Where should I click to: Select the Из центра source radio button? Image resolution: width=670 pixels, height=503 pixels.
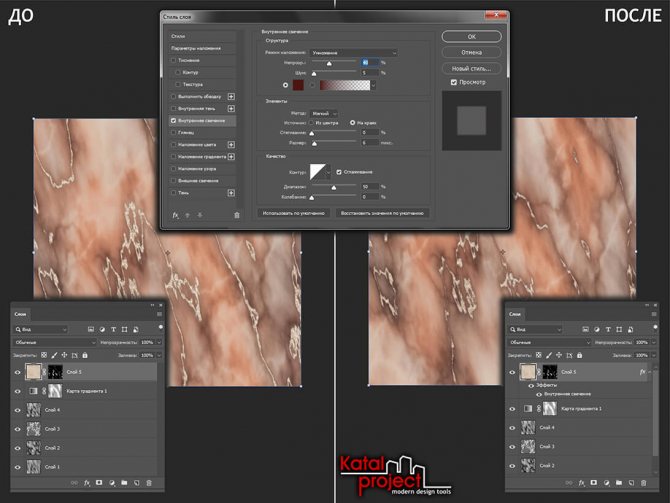pyautogui.click(x=339, y=122)
